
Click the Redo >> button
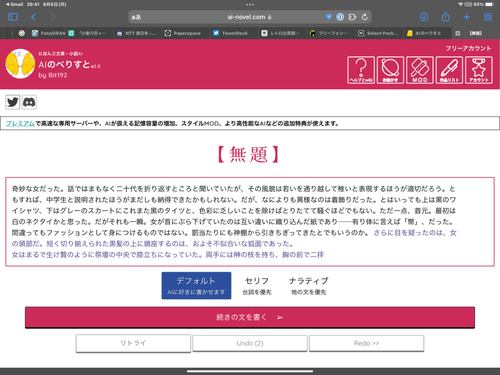click(366, 343)
